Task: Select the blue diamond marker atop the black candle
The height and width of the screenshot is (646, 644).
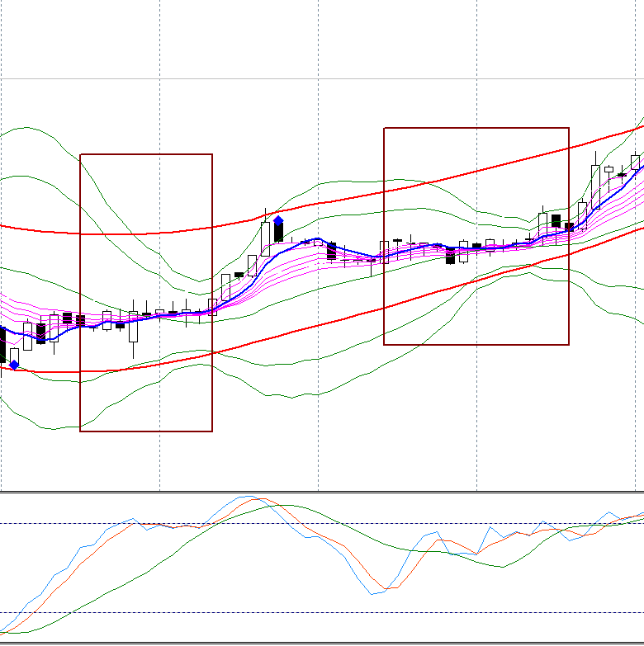Action: [x=278, y=221]
